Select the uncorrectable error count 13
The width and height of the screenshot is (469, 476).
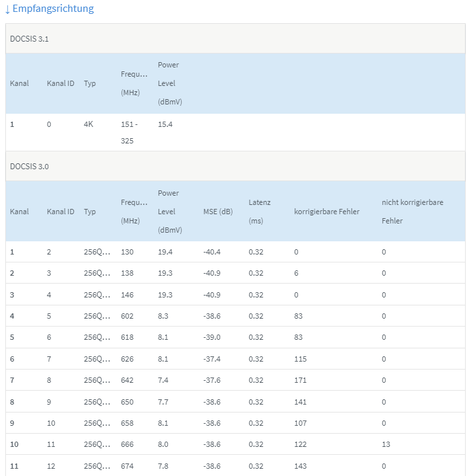point(386,445)
